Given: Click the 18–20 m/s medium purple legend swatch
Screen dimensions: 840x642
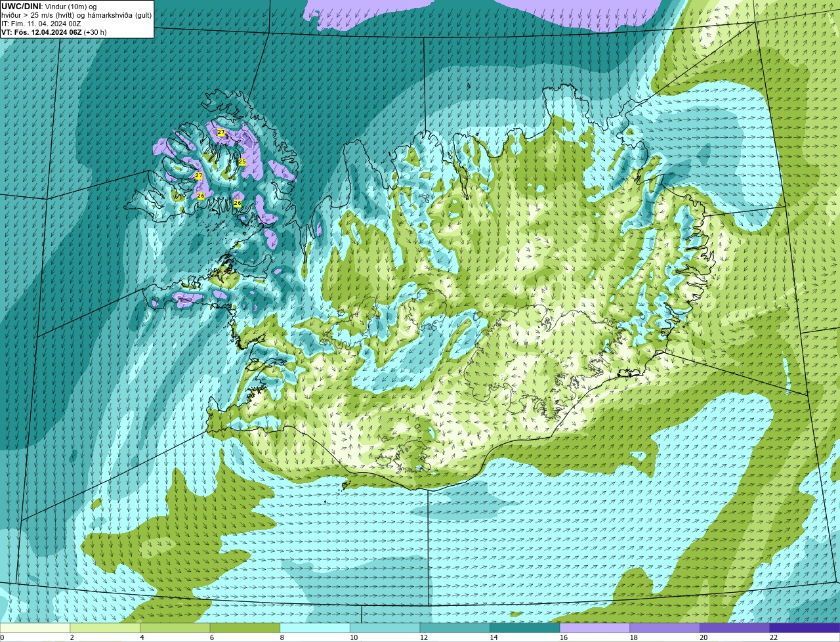Looking at the screenshot, I should 665,628.
